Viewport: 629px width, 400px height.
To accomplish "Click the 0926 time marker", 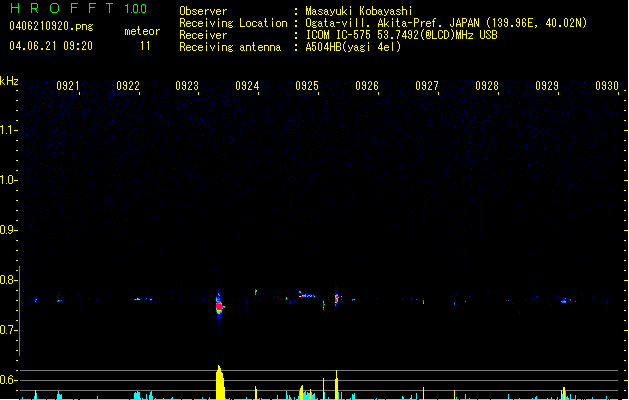I will coord(367,86).
